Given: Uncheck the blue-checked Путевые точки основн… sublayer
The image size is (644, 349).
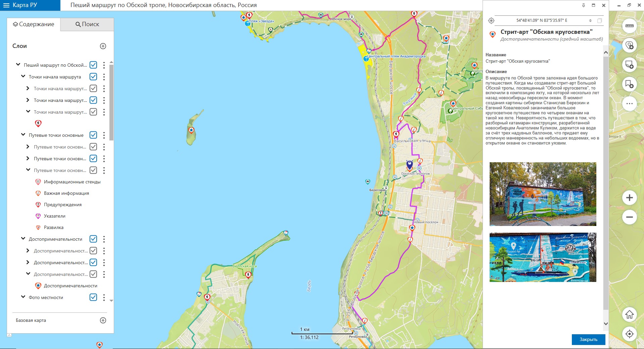Looking at the screenshot, I should point(93,159).
